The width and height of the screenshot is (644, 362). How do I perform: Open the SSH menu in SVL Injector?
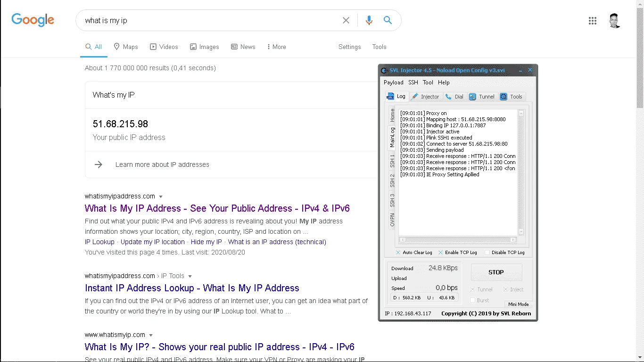click(x=413, y=82)
